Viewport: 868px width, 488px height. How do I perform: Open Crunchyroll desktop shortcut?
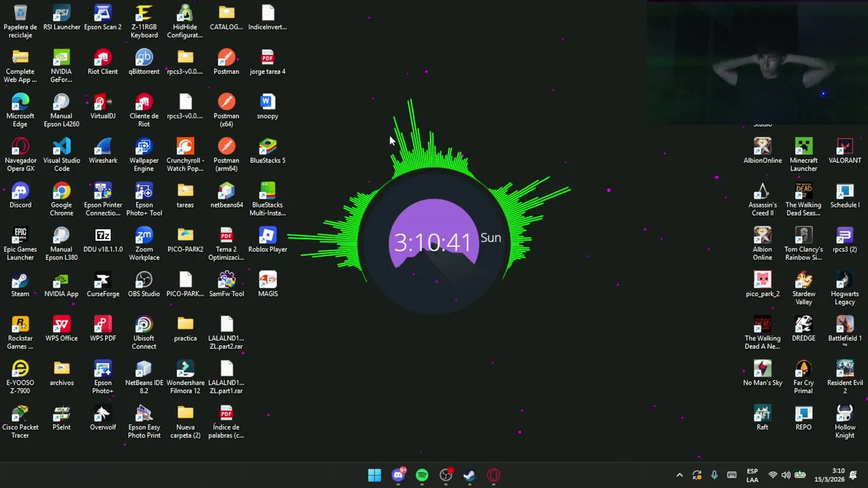pos(185,155)
